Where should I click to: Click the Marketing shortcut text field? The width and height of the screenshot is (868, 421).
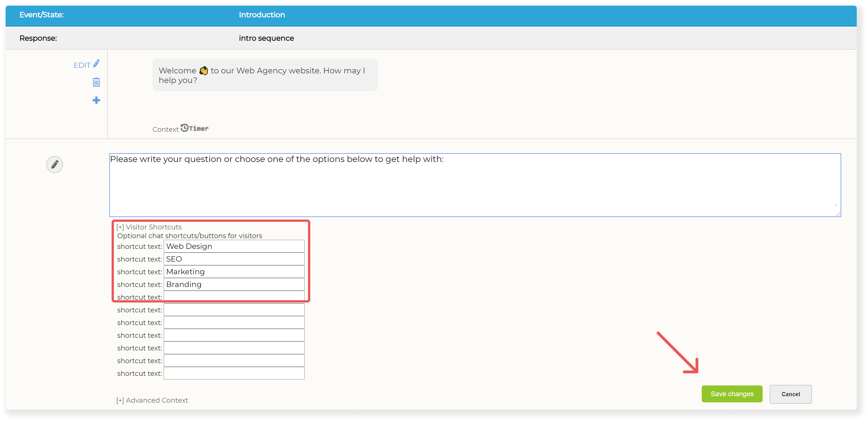[234, 271]
